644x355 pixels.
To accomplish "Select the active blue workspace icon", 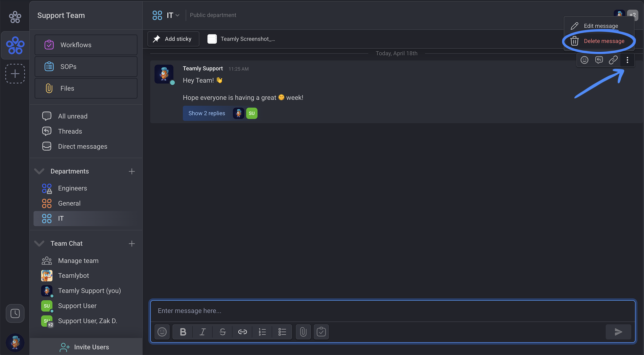I will click(15, 46).
